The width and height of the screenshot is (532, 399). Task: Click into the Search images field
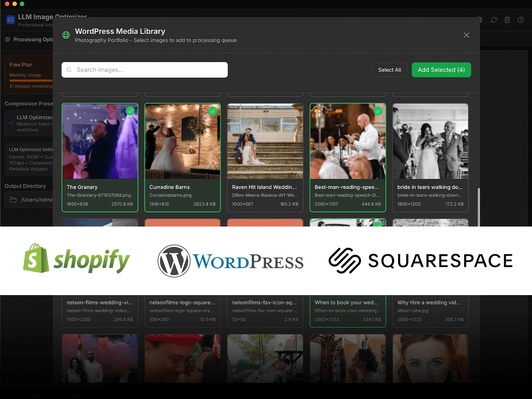(150, 70)
